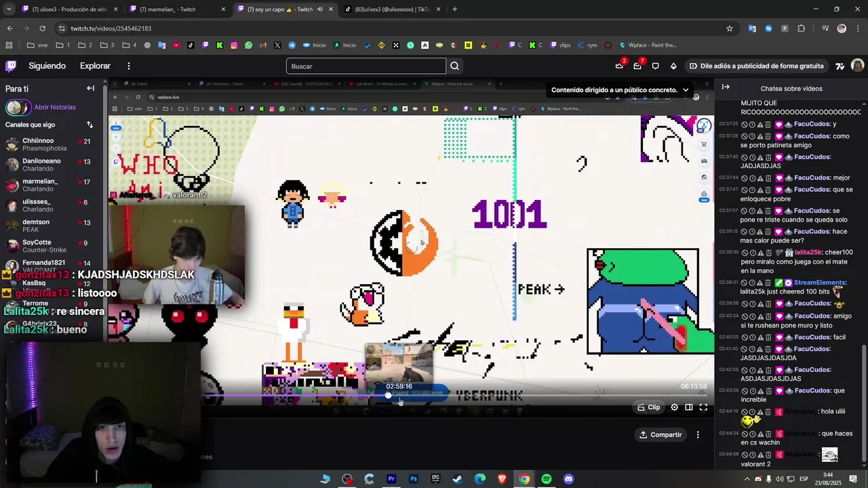Open the tab search dropdown arrow

[x=8, y=9]
